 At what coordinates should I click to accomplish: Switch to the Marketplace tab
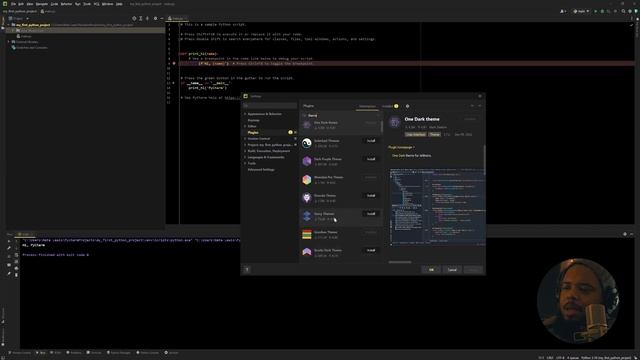click(x=367, y=107)
